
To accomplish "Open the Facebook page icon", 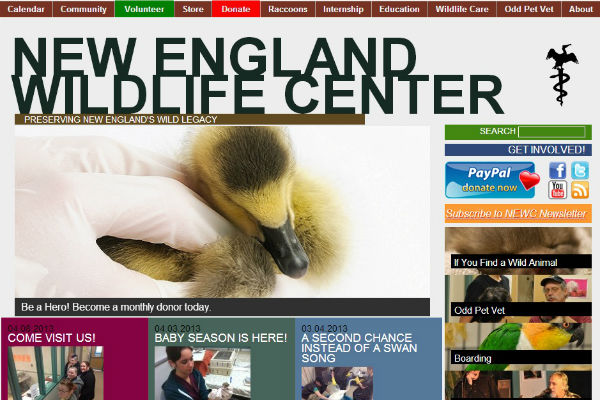I will (x=558, y=170).
